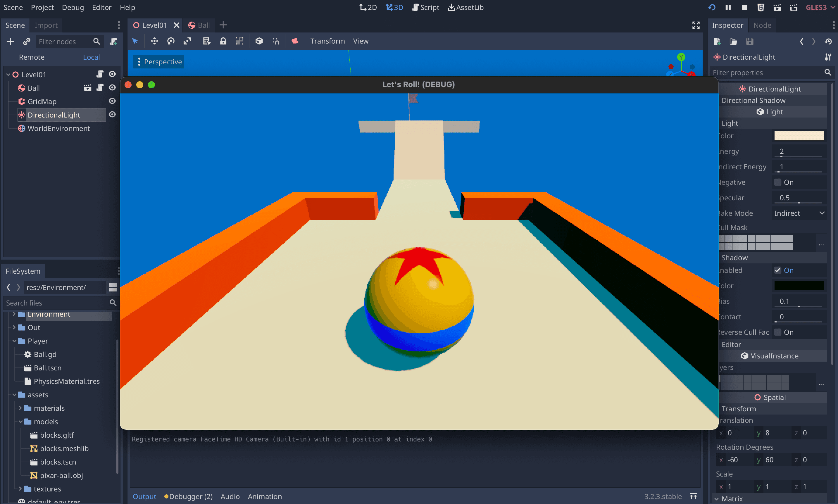Toggle FileSystem split view mode icon

pyautogui.click(x=113, y=287)
